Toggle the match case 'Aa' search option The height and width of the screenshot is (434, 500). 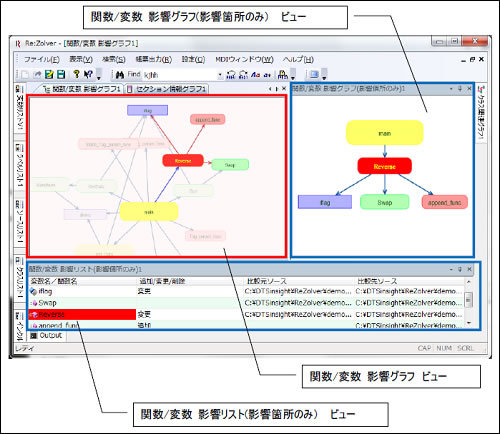255,75
